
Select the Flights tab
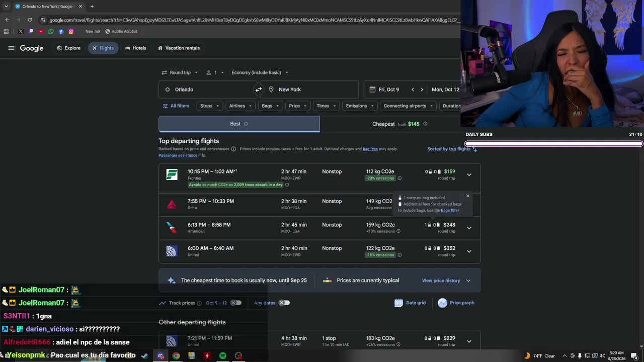tap(103, 48)
